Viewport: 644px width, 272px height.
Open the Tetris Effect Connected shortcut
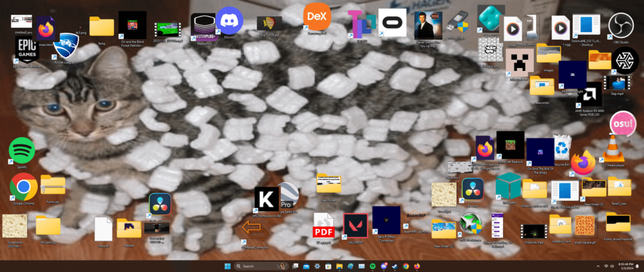pos(386,220)
